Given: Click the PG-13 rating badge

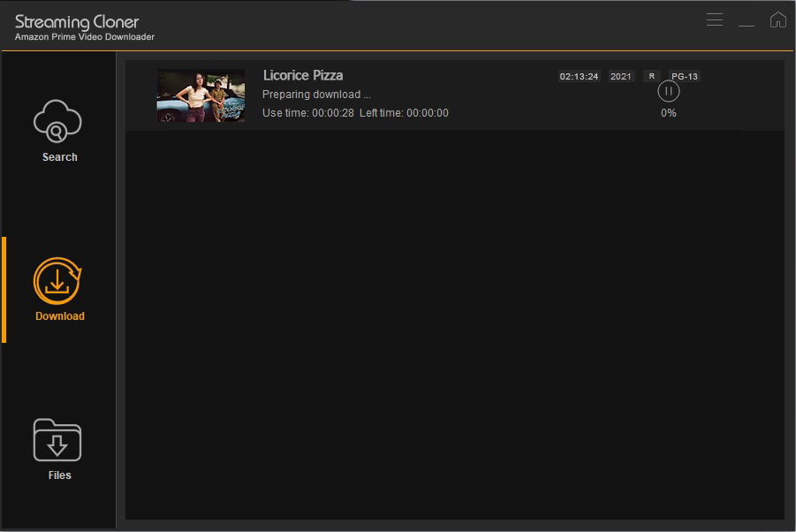Looking at the screenshot, I should click(685, 76).
